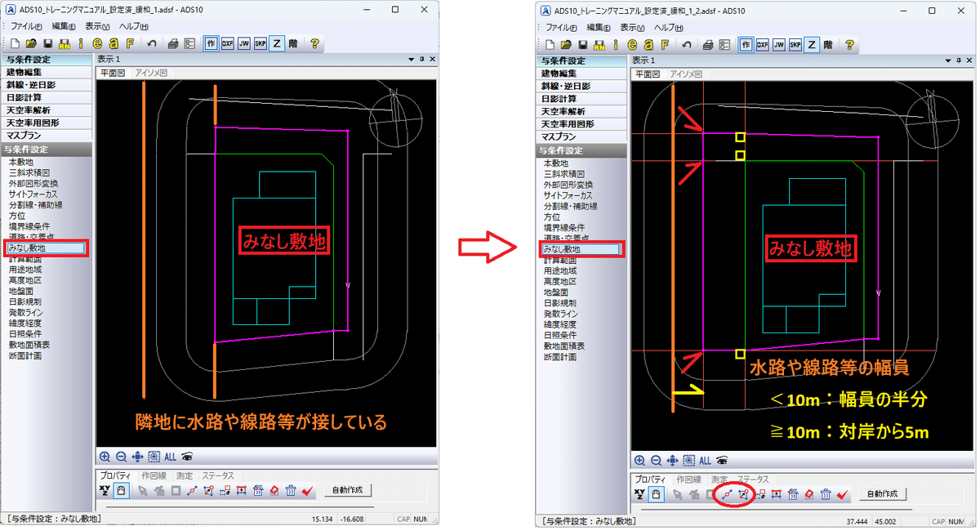The image size is (980, 531).
Task: Select polygon-points tool in 緩和_1_2.adsf window
Action: pyautogui.click(x=743, y=494)
